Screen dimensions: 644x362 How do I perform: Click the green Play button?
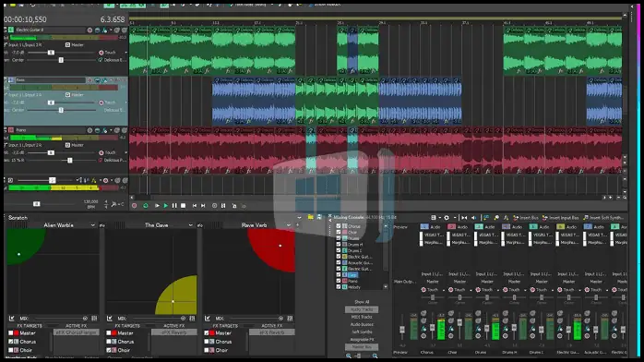[x=166, y=206]
